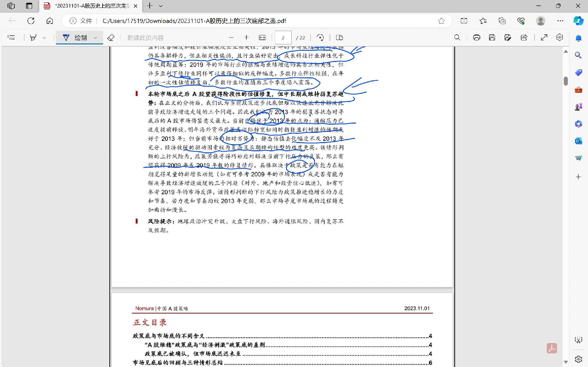Toggle the vertical tabs icon
This screenshot has width=588, height=367.
click(x=29, y=6)
